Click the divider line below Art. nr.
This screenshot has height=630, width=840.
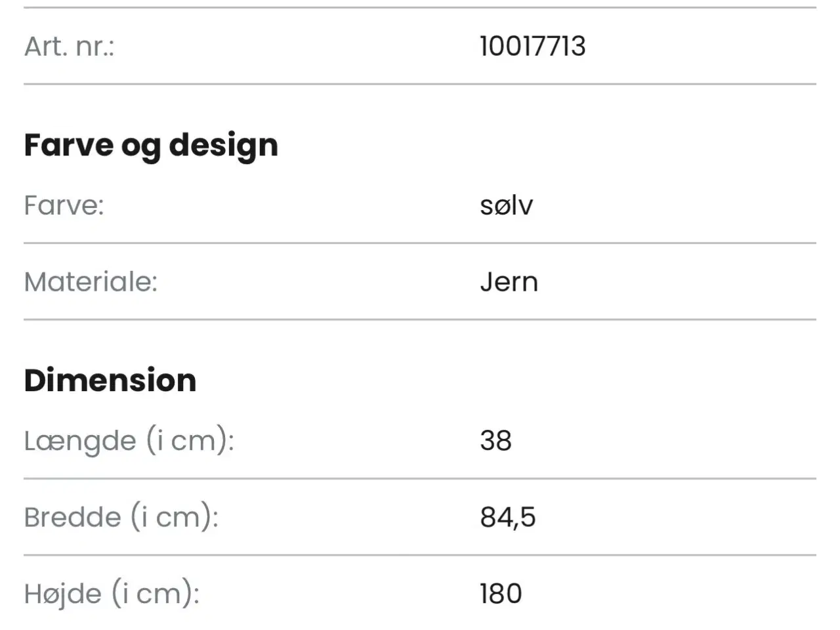coord(420,84)
